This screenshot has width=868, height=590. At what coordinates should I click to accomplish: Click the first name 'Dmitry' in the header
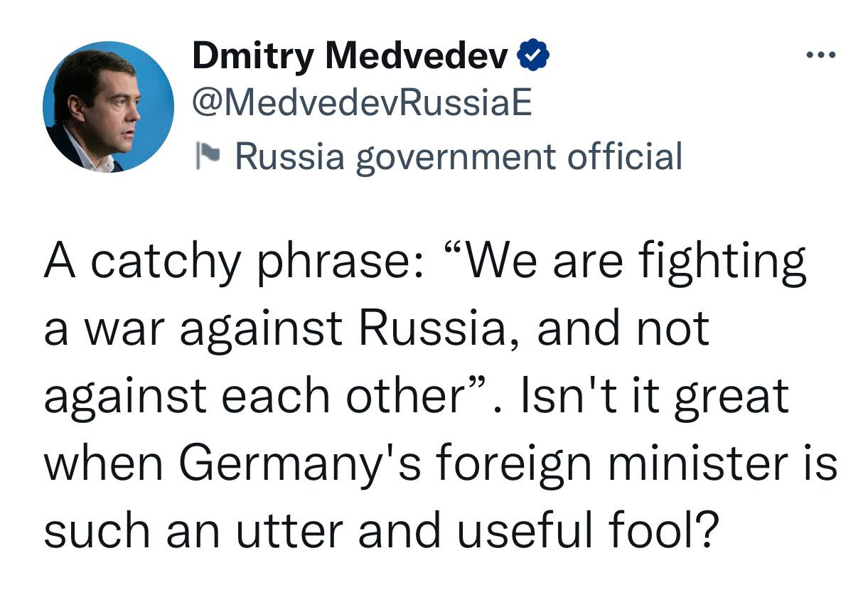point(252,56)
